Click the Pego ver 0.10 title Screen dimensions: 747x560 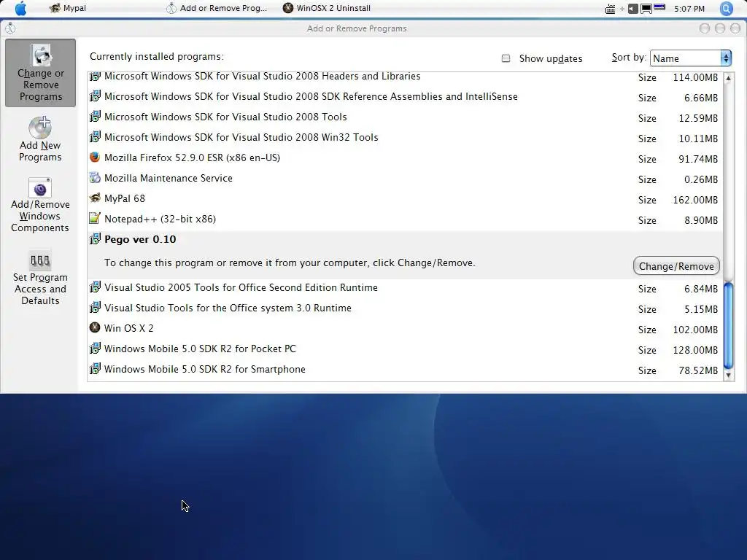(140, 239)
